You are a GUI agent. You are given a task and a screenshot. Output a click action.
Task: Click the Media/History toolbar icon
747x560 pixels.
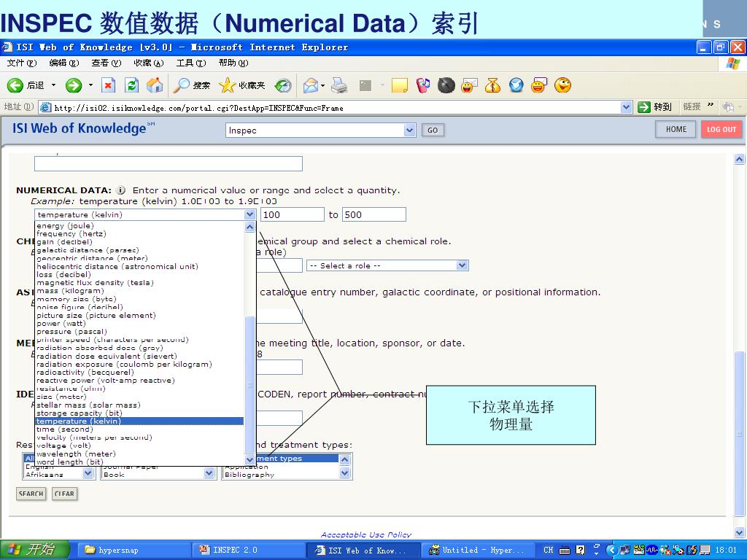284,86
